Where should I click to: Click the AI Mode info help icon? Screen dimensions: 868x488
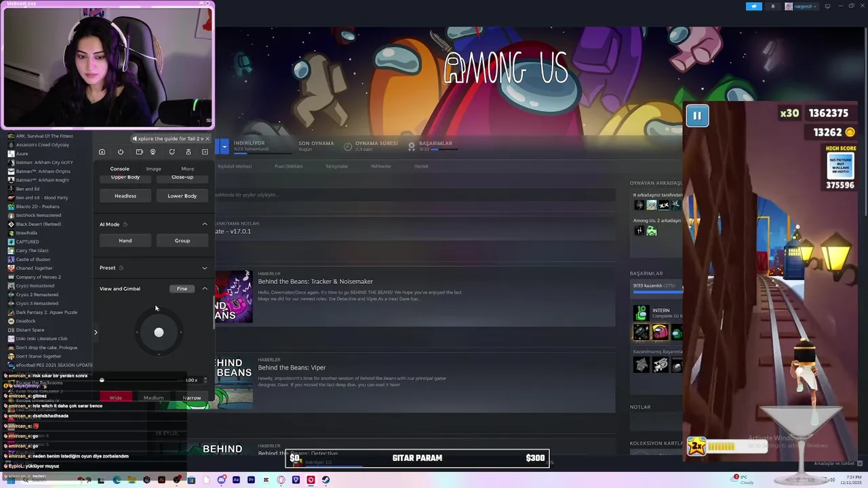click(125, 224)
